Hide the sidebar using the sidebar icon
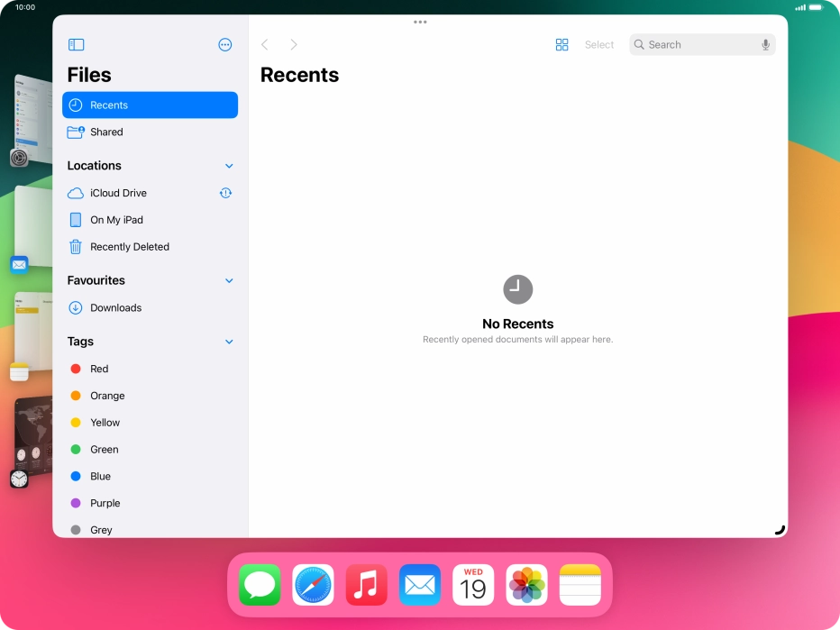The width and height of the screenshot is (840, 630). [x=76, y=44]
